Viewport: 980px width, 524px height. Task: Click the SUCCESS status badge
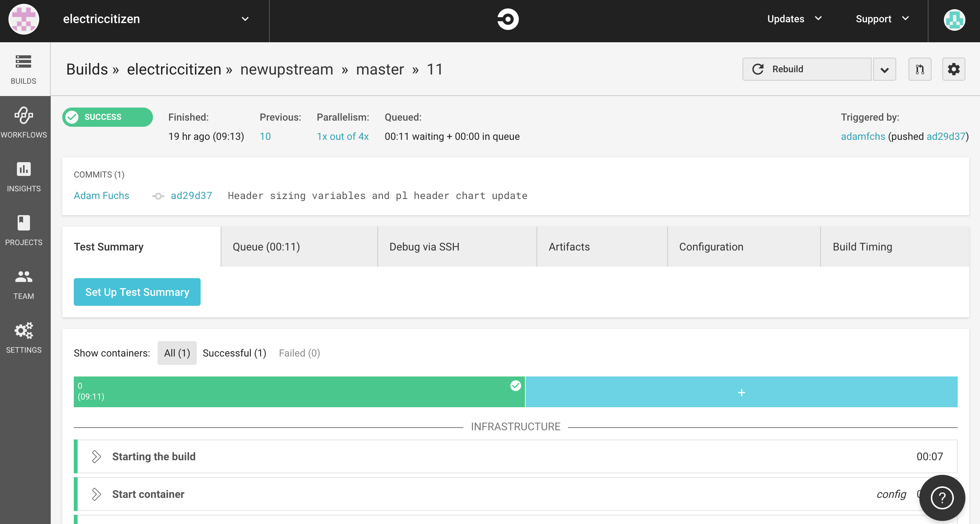pos(108,117)
